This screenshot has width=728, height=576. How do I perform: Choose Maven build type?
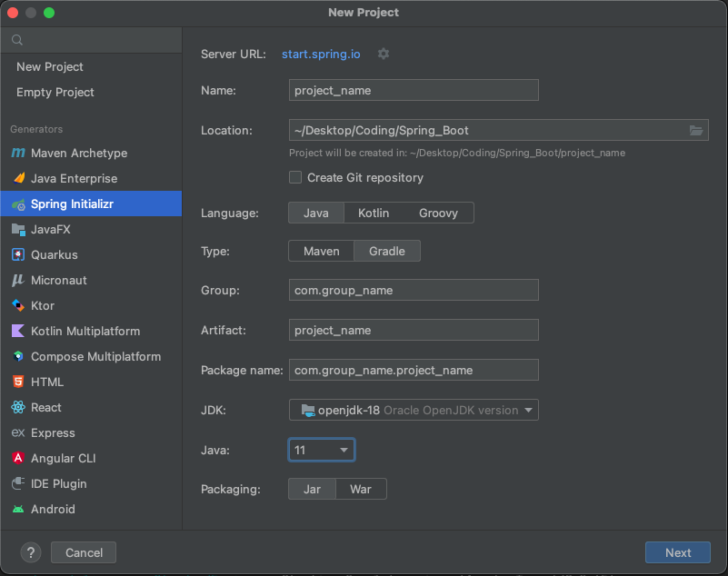coord(322,251)
